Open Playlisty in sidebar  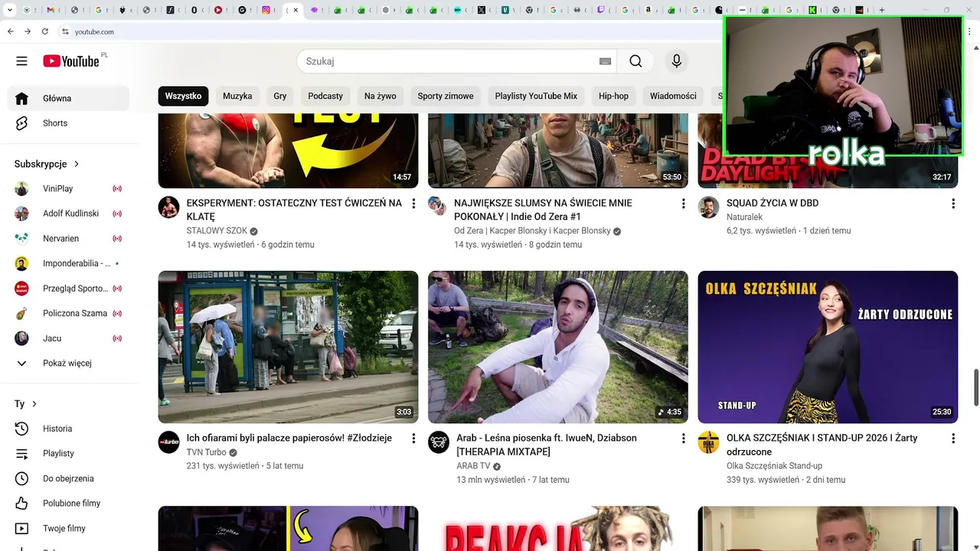(69, 453)
